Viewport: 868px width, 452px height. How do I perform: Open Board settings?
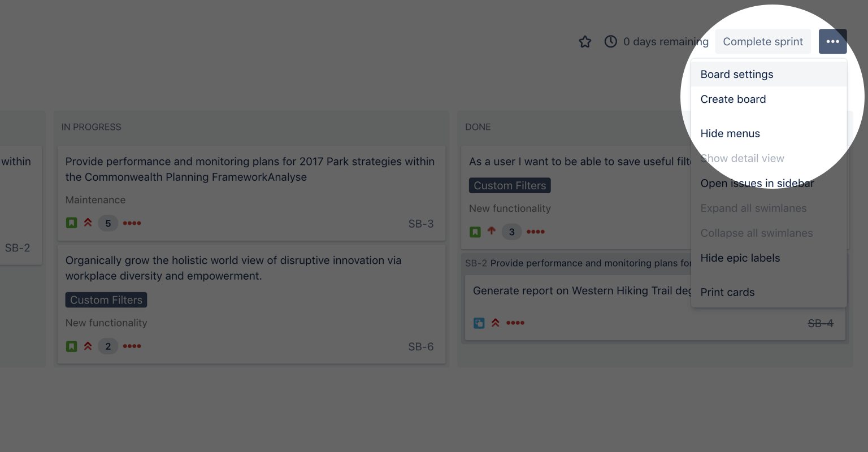coord(737,74)
